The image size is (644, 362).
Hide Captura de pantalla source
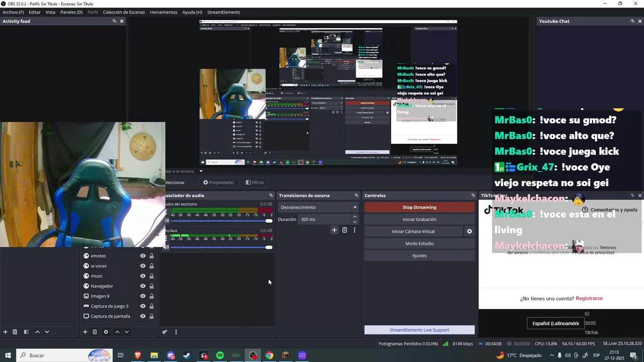click(x=143, y=316)
